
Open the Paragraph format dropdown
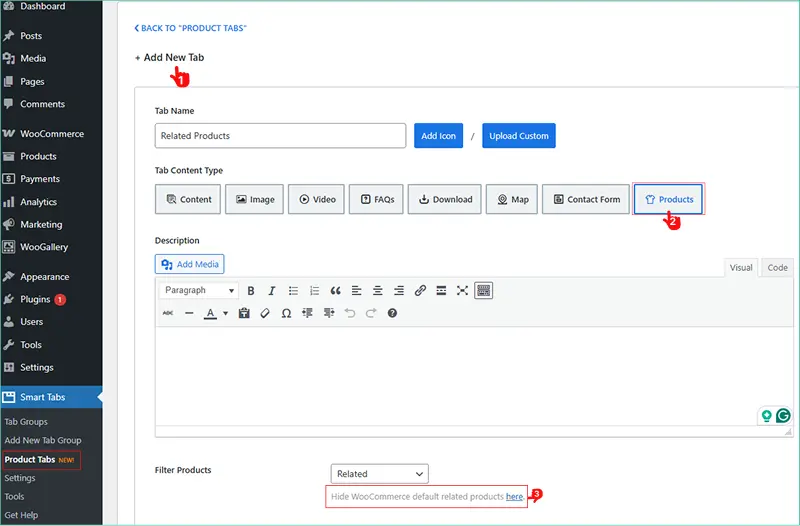coord(199,290)
